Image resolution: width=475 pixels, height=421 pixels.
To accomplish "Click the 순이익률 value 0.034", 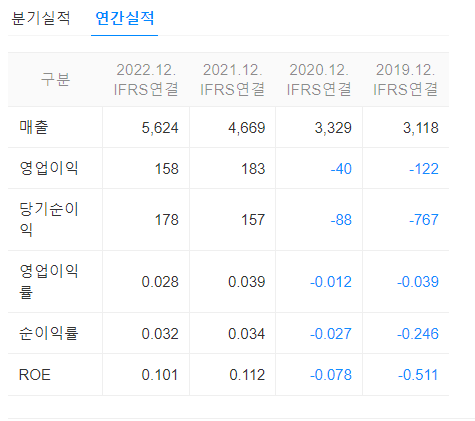I will coord(247,334).
